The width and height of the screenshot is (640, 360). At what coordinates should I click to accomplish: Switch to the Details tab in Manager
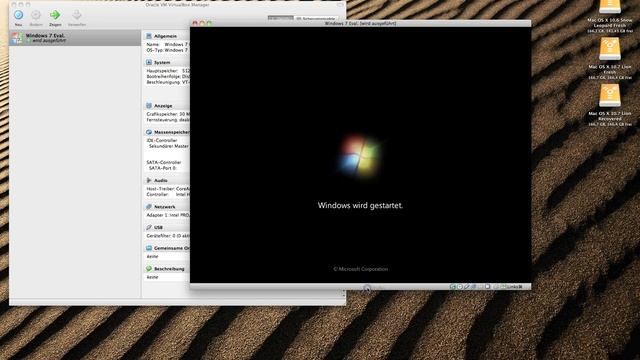[x=280, y=18]
